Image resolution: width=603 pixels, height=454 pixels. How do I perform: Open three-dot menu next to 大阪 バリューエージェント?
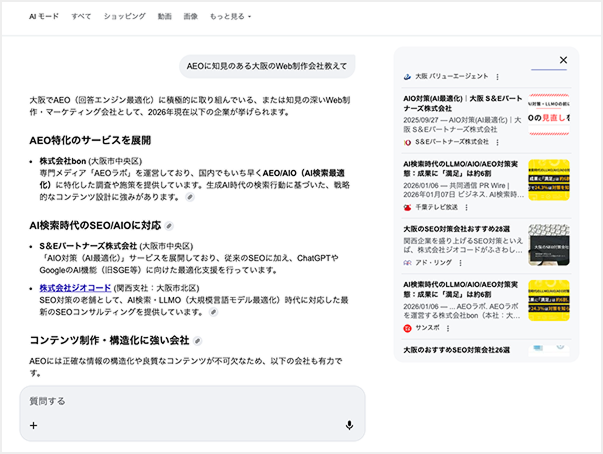tap(498, 76)
